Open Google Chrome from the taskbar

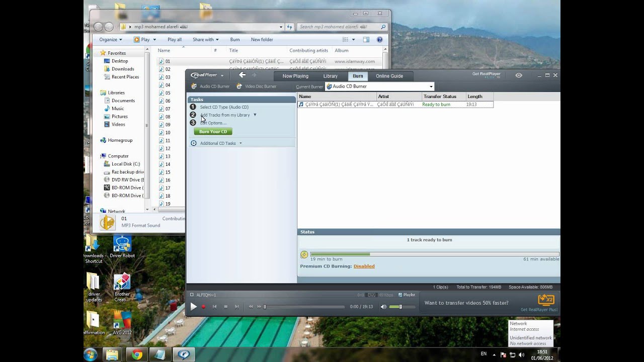point(136,354)
